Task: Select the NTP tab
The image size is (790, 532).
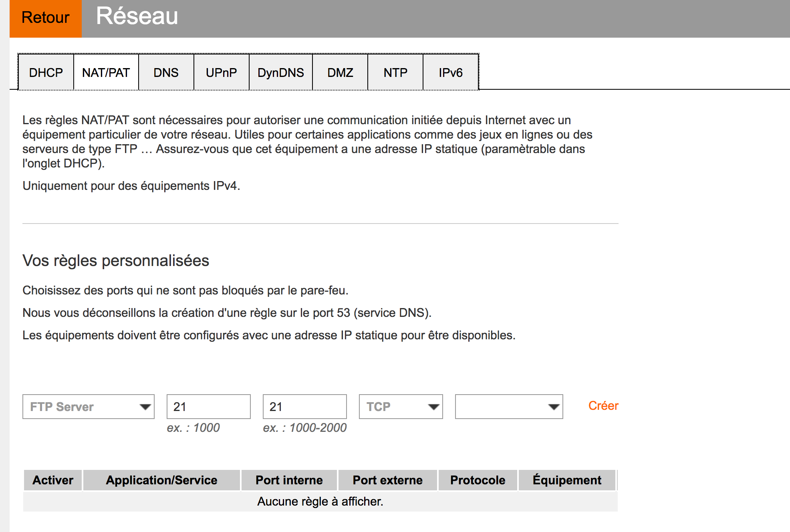Action: pyautogui.click(x=395, y=73)
